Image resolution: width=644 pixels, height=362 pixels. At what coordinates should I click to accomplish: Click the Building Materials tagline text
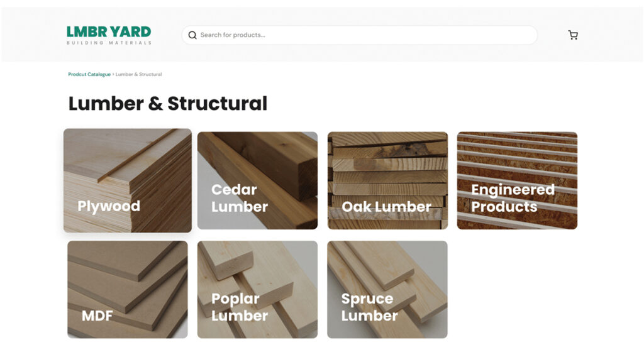pos(109,43)
